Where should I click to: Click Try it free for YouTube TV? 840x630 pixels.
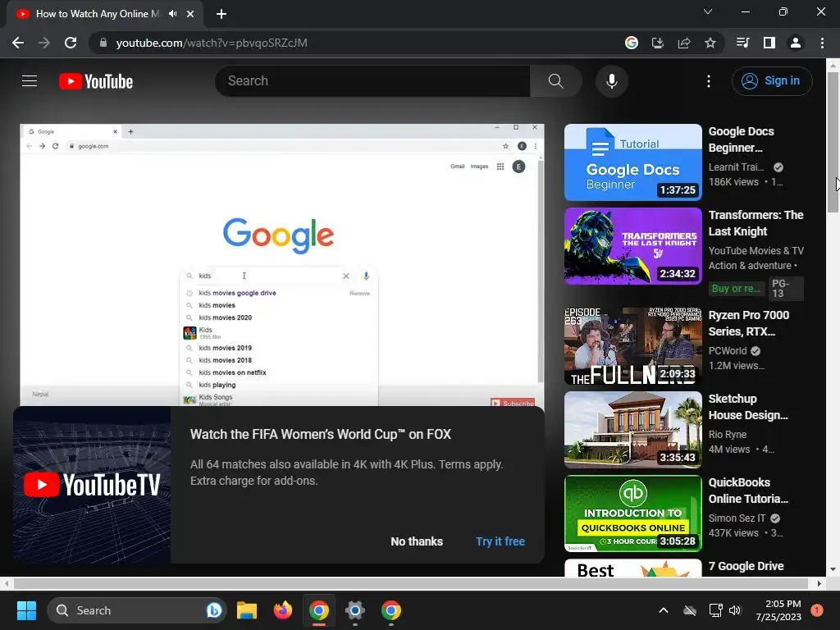[x=500, y=541]
